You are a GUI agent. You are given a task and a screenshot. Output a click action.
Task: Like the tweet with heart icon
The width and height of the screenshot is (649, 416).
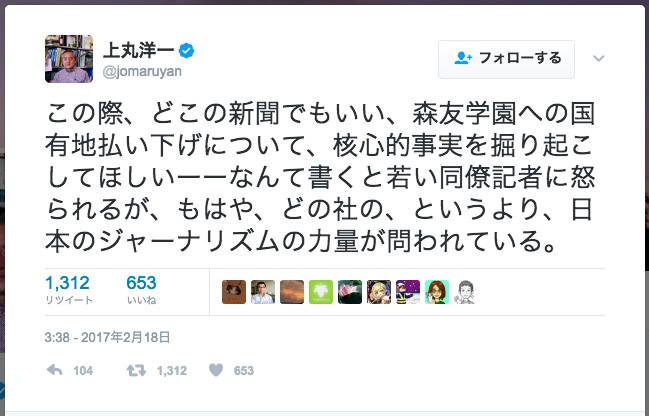214,370
